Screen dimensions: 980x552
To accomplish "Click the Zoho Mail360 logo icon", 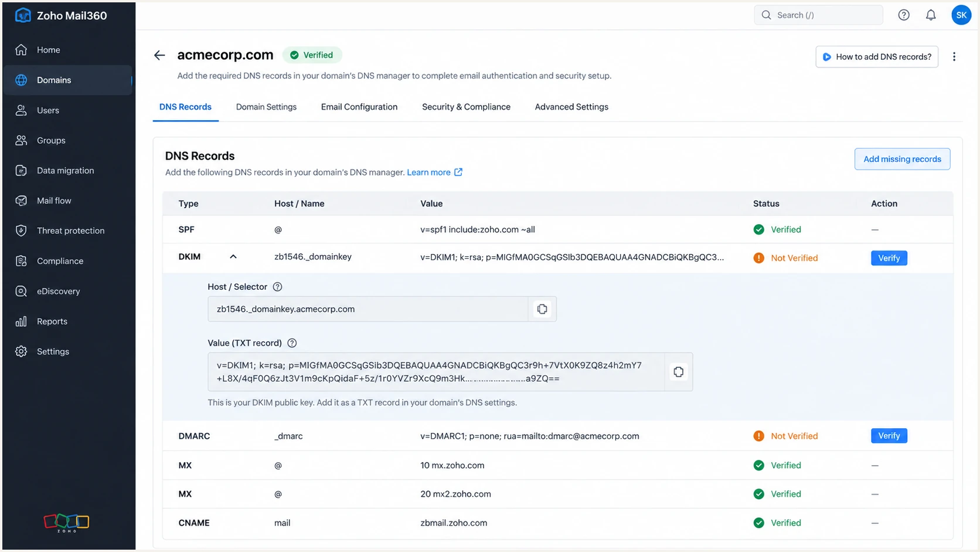I will pos(22,15).
